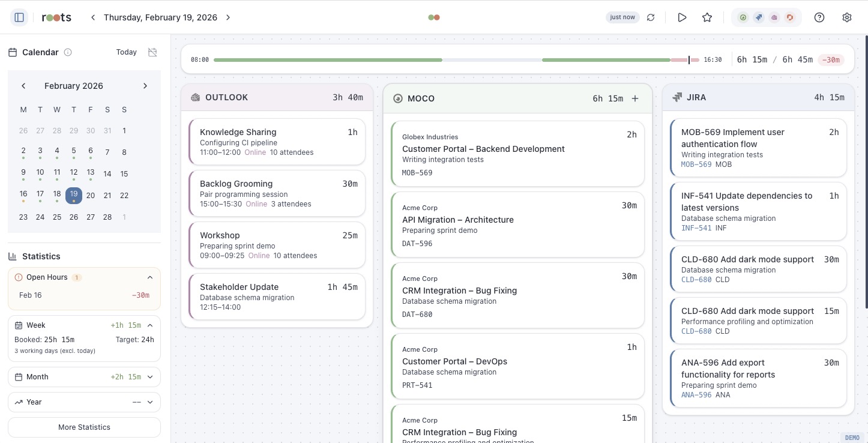Click the refresh sync icon
Screen dimensions: 868x443
tap(651, 17)
